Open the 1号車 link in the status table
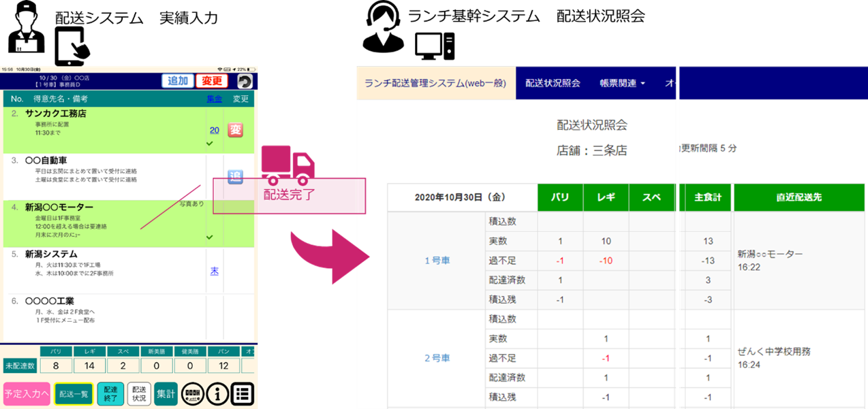Image resolution: width=868 pixels, height=409 pixels. [437, 260]
